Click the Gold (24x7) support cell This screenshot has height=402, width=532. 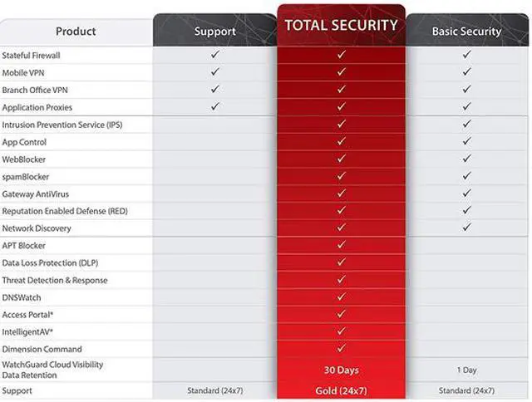[x=341, y=390]
